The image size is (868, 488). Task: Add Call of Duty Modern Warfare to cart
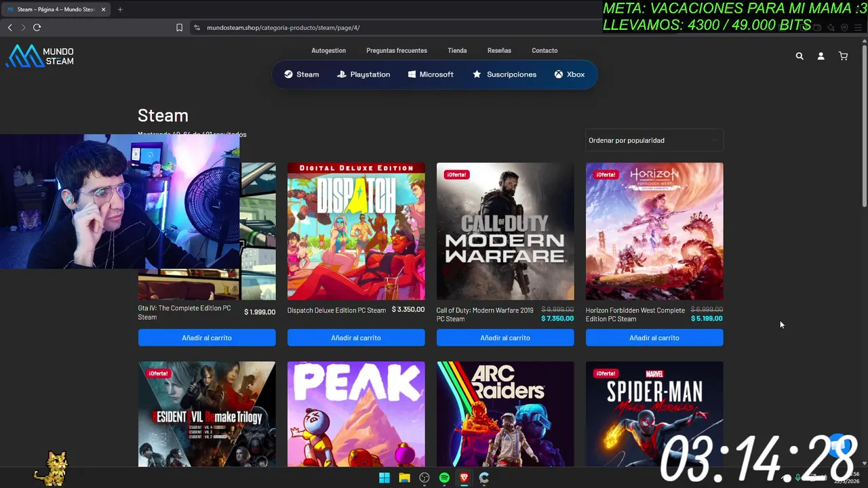(x=505, y=338)
